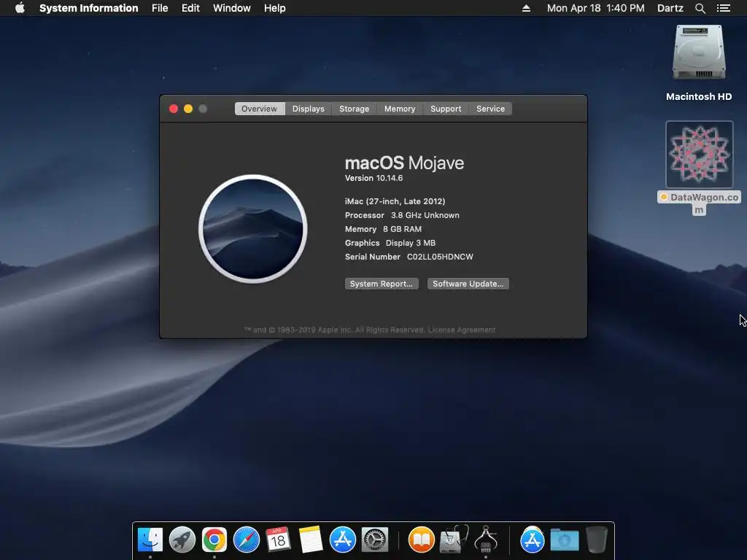Click the Software Update... button
This screenshot has width=747, height=560.
tap(468, 284)
